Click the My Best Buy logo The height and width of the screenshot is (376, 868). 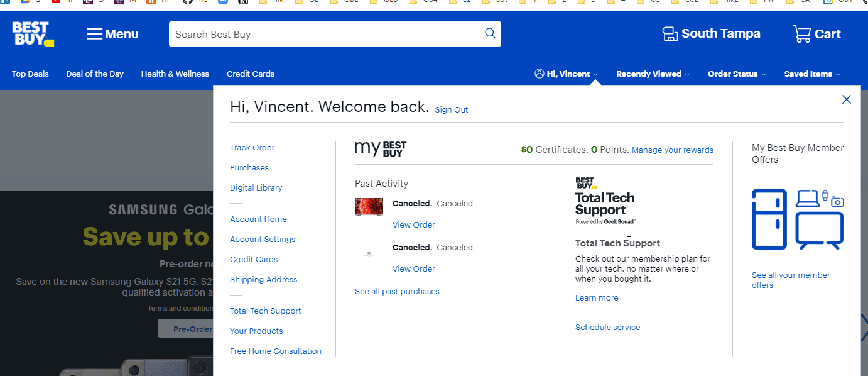click(x=381, y=149)
